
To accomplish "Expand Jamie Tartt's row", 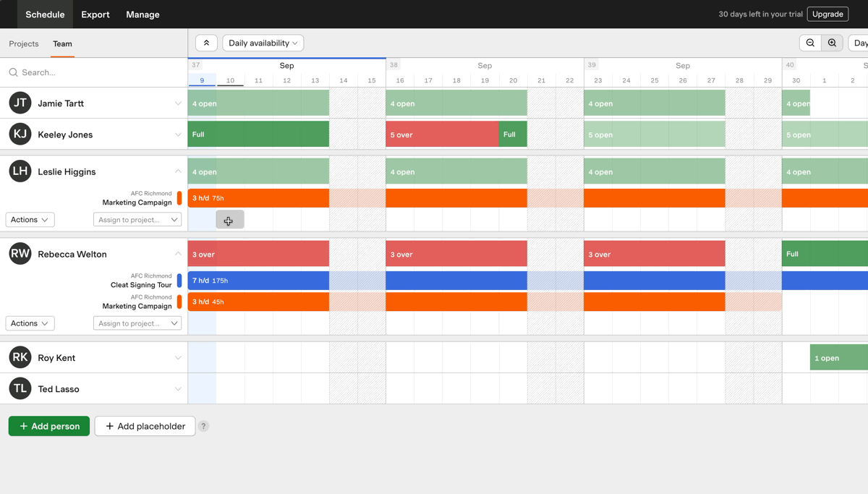I will click(178, 103).
